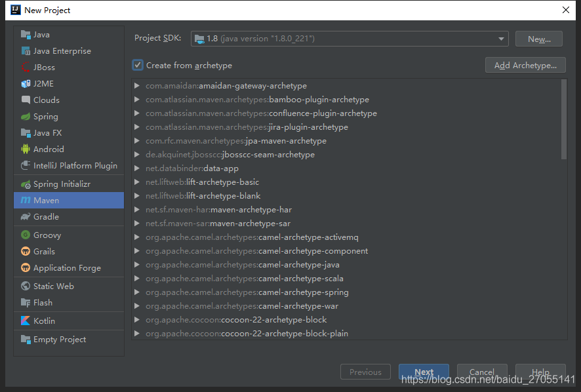581x392 pixels.
Task: Expand the jira-plugin-archetype tree node
Action: pos(136,127)
